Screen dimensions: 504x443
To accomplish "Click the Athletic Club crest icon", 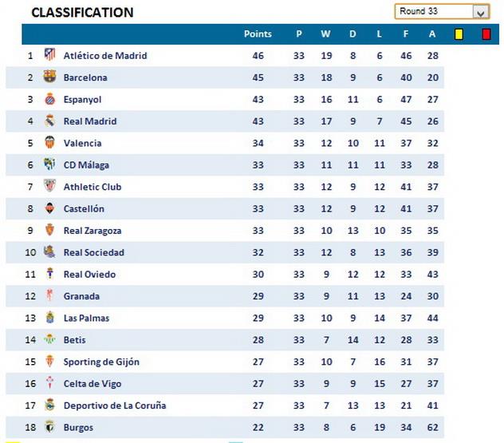I will tap(50, 187).
